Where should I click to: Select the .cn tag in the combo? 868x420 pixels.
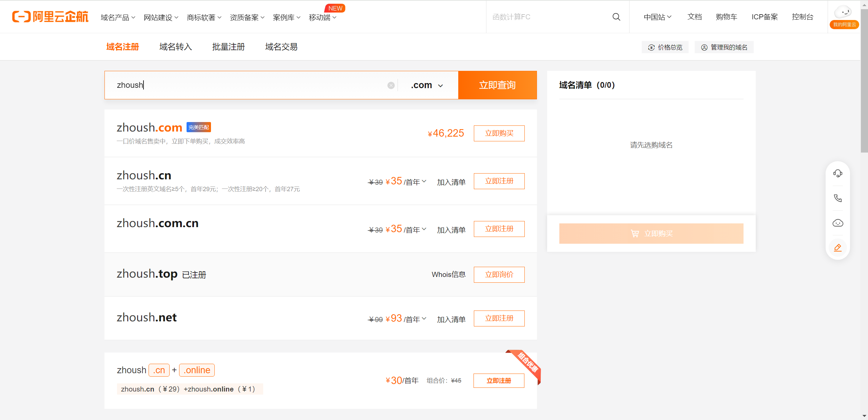tap(159, 370)
